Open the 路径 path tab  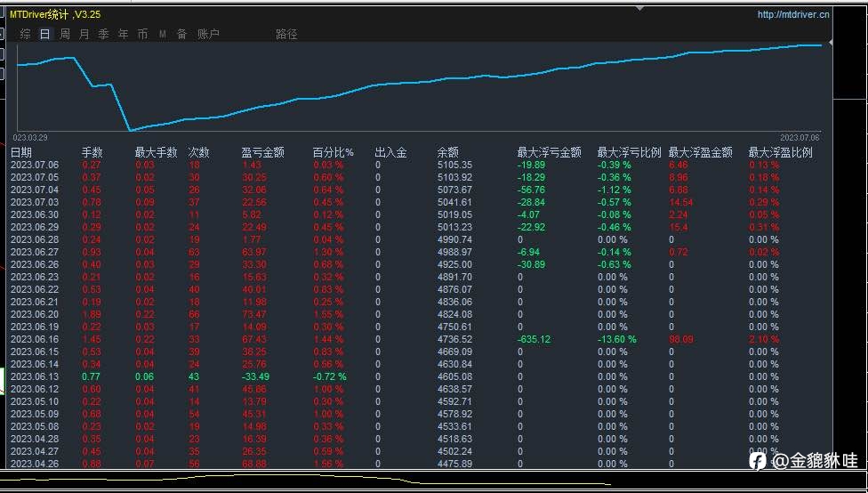click(x=286, y=35)
